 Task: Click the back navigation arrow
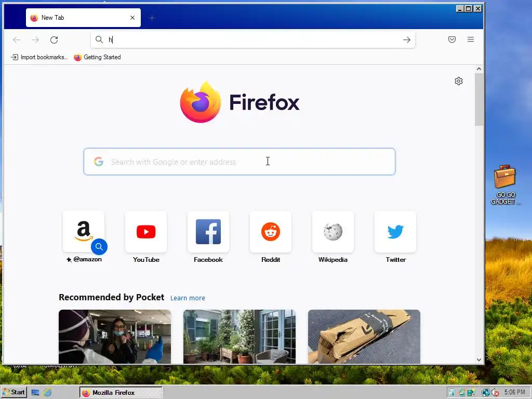click(17, 39)
